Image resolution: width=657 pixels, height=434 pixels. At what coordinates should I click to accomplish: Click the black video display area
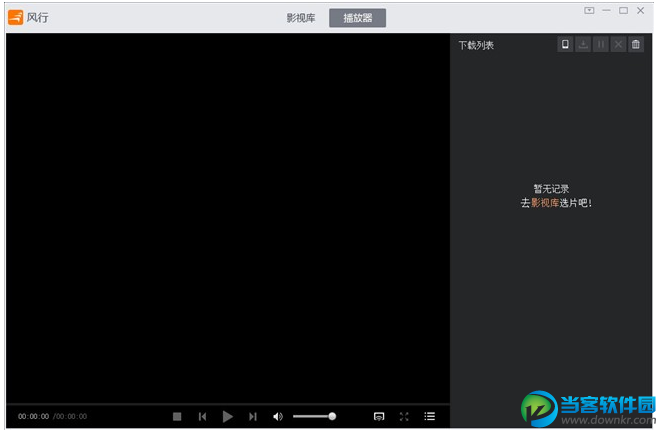point(228,218)
